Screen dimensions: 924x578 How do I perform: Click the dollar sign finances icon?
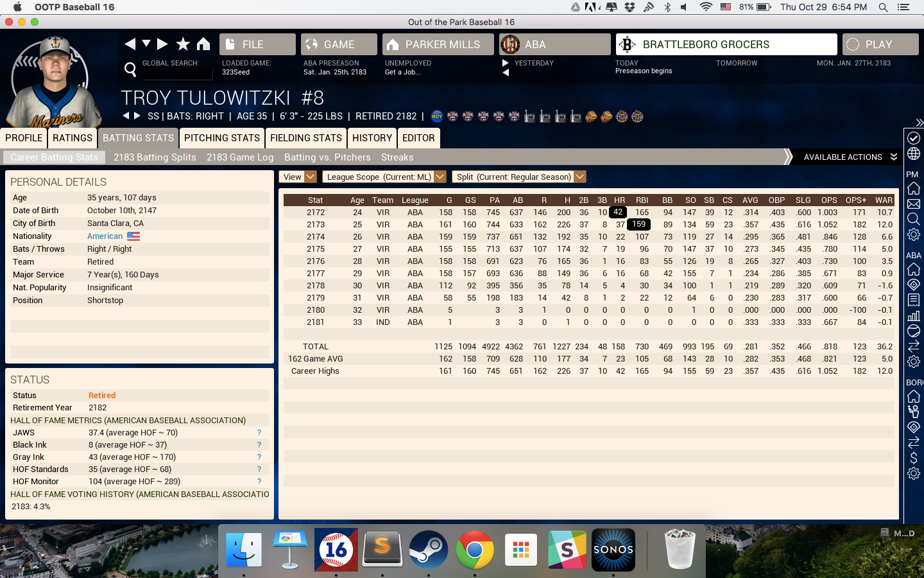(914, 458)
